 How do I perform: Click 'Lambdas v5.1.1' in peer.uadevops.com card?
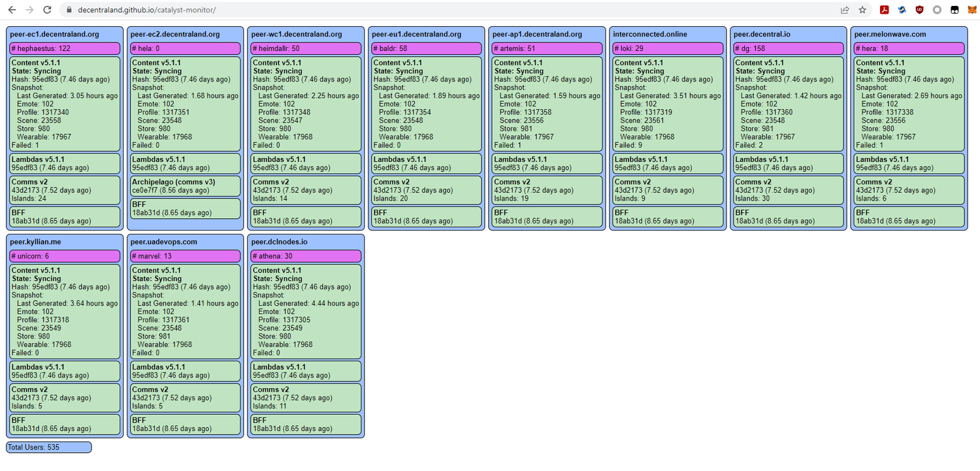point(158,367)
